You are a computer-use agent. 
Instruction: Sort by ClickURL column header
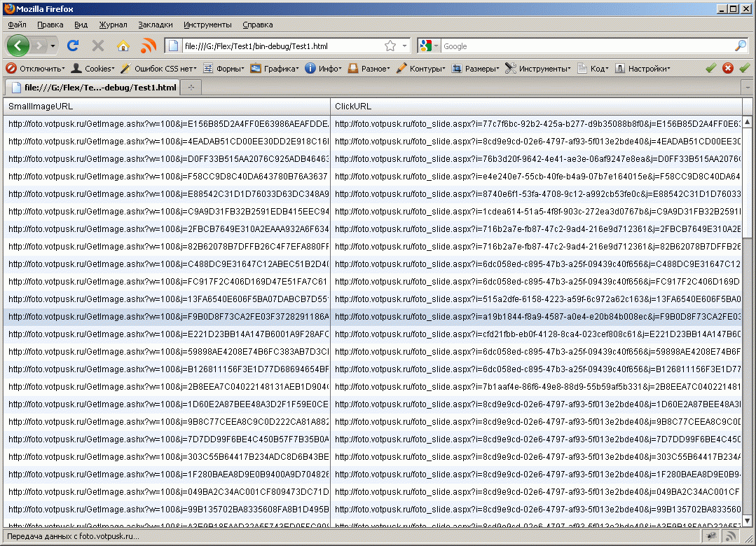[537, 106]
